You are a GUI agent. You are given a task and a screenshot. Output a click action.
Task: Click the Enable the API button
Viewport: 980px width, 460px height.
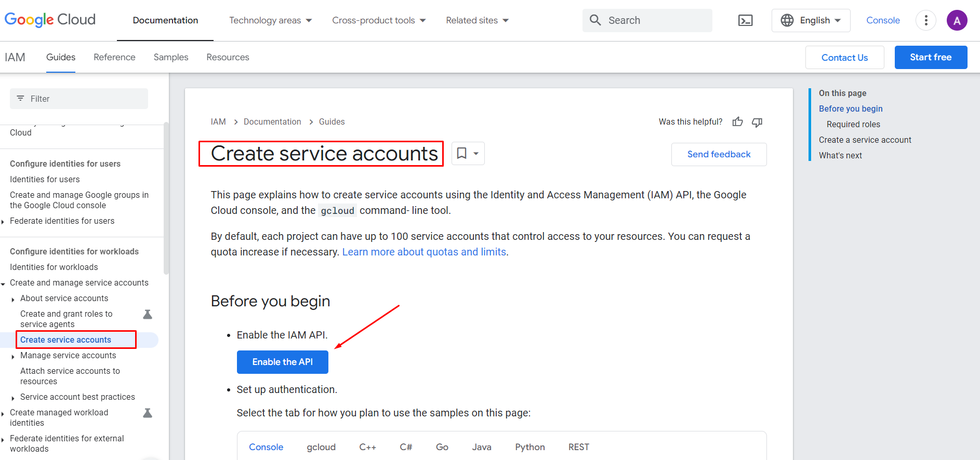pos(282,362)
